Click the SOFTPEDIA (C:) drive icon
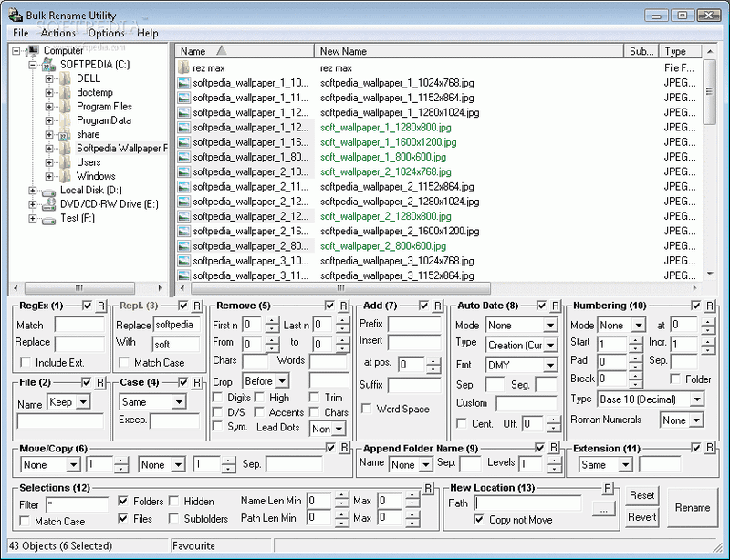This screenshot has width=730, height=560. click(x=49, y=64)
